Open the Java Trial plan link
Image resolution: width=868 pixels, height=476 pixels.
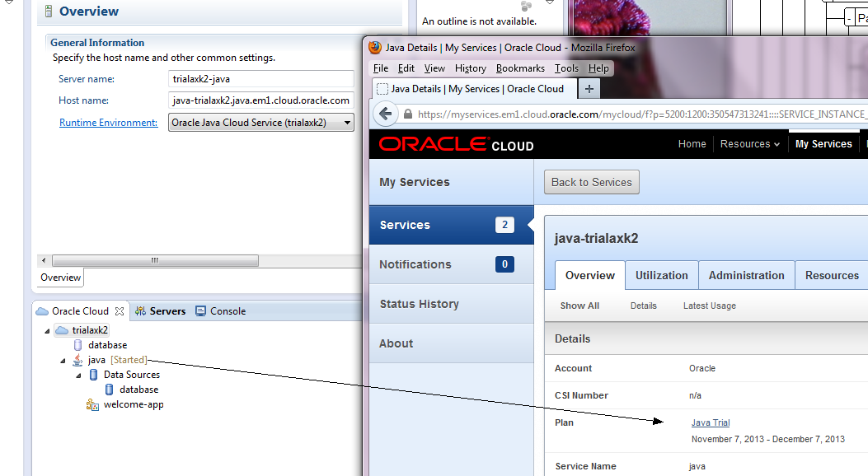click(x=711, y=422)
